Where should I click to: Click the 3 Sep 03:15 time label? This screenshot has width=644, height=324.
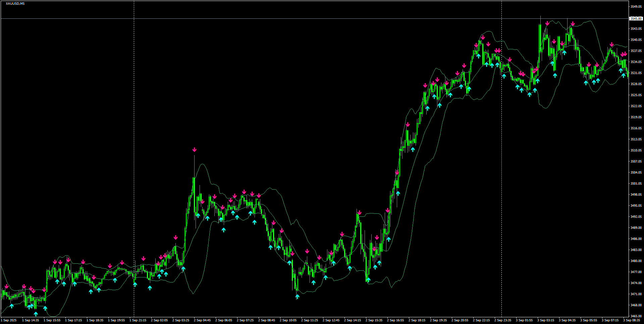[546, 320]
